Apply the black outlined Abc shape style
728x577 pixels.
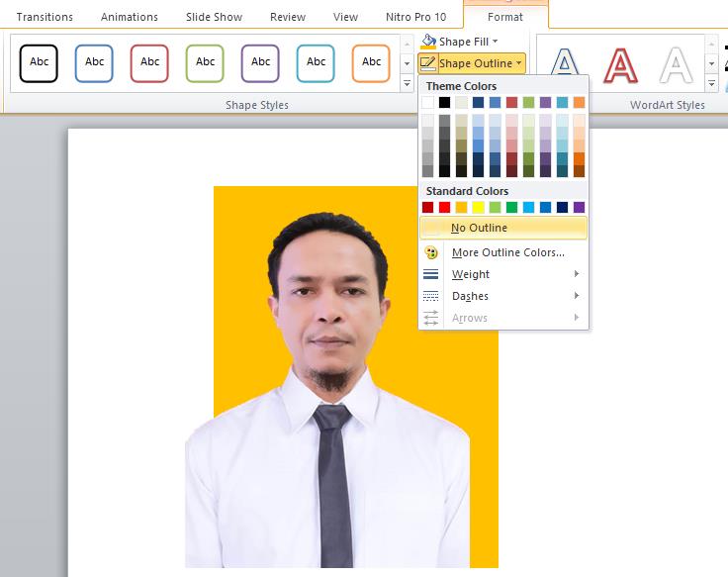(x=39, y=61)
